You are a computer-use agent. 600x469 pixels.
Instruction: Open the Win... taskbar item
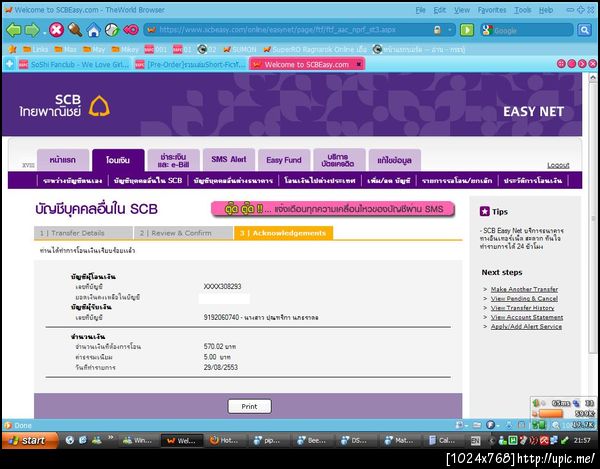pos(139,441)
